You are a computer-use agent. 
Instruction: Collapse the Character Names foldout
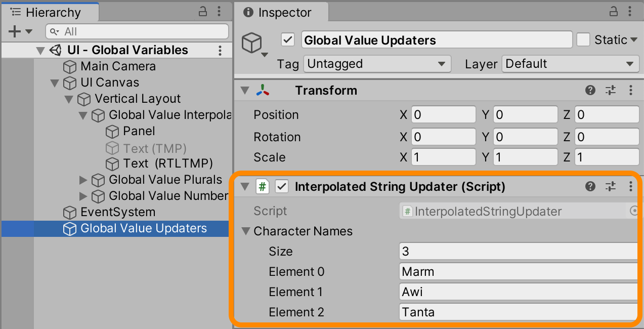tap(245, 231)
